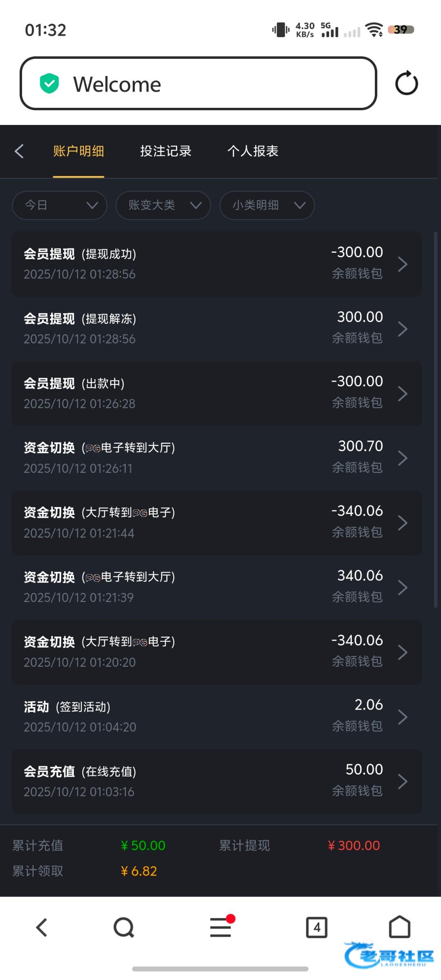
Task: Go back using the header arrow
Action: (x=19, y=151)
